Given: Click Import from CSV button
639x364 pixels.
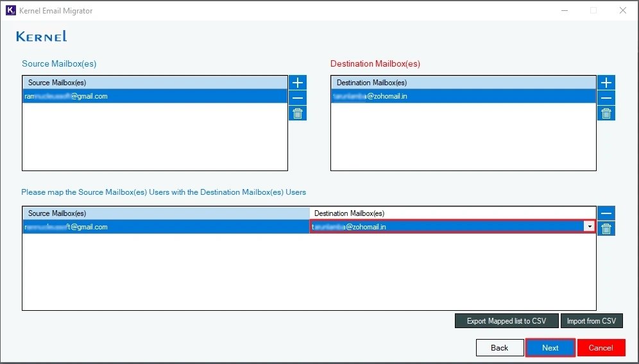Looking at the screenshot, I should (x=591, y=321).
